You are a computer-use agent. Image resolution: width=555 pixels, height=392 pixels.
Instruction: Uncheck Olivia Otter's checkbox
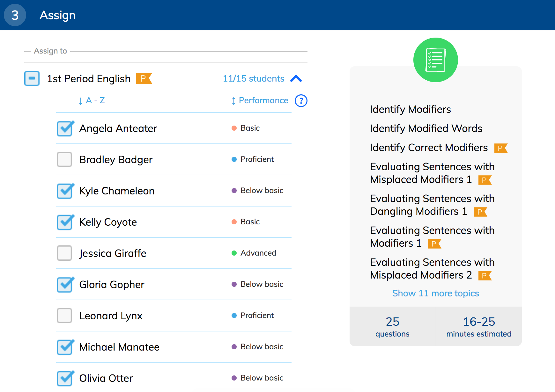(x=65, y=378)
